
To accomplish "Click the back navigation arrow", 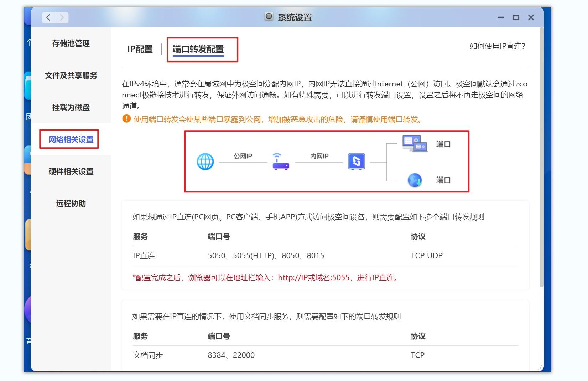I will point(48,17).
